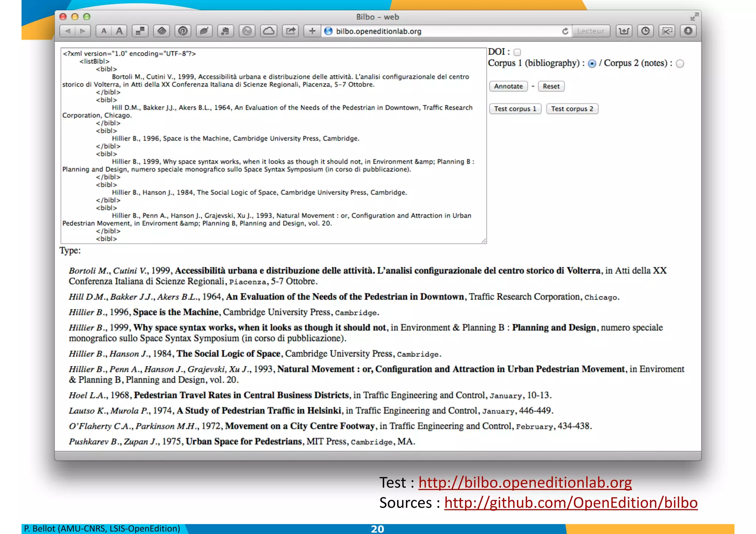Image resolution: width=756 pixels, height=534 pixels.
Task: Select Corpus 1 (bibliography) radio button
Action: (592, 64)
